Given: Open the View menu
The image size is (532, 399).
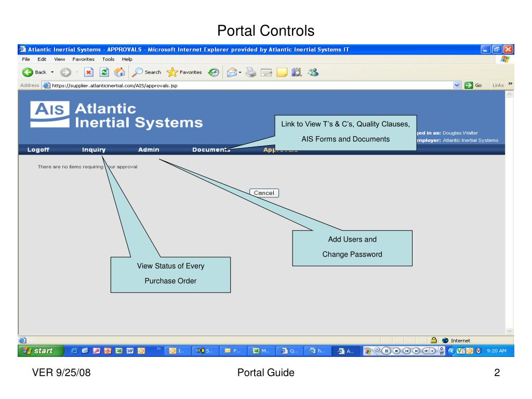Looking at the screenshot, I should tap(59, 59).
